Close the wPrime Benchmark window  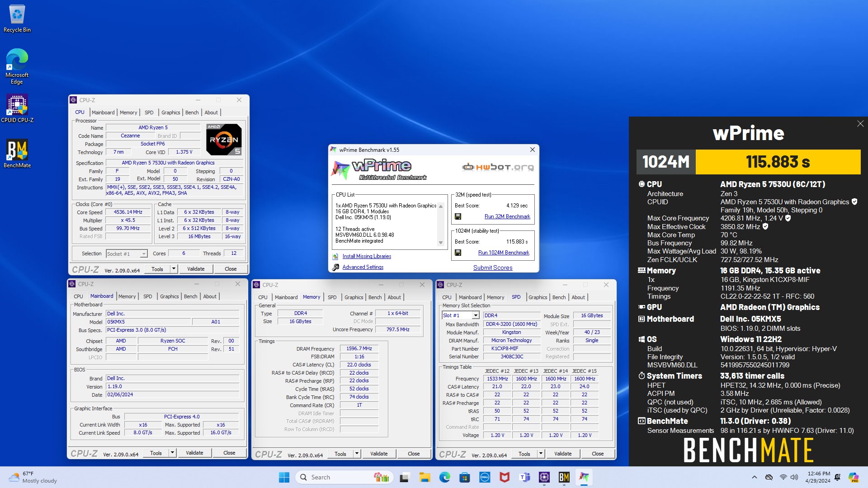tap(532, 150)
